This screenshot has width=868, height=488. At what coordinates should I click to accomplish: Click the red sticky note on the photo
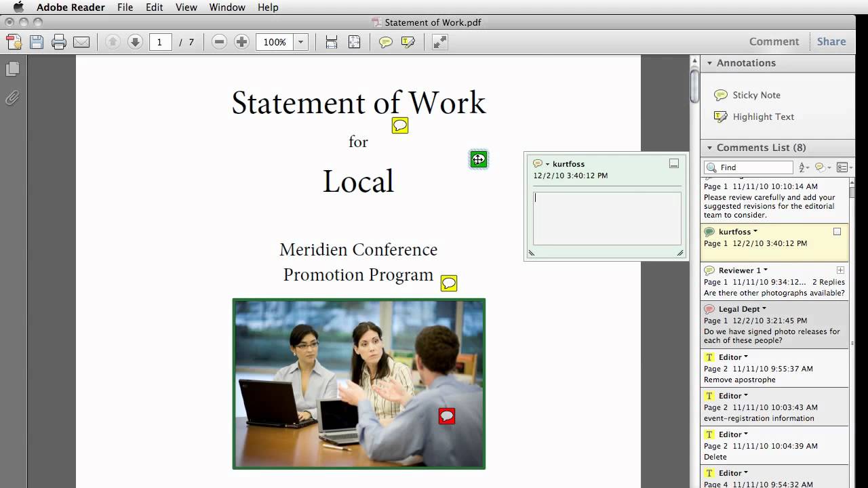[447, 416]
